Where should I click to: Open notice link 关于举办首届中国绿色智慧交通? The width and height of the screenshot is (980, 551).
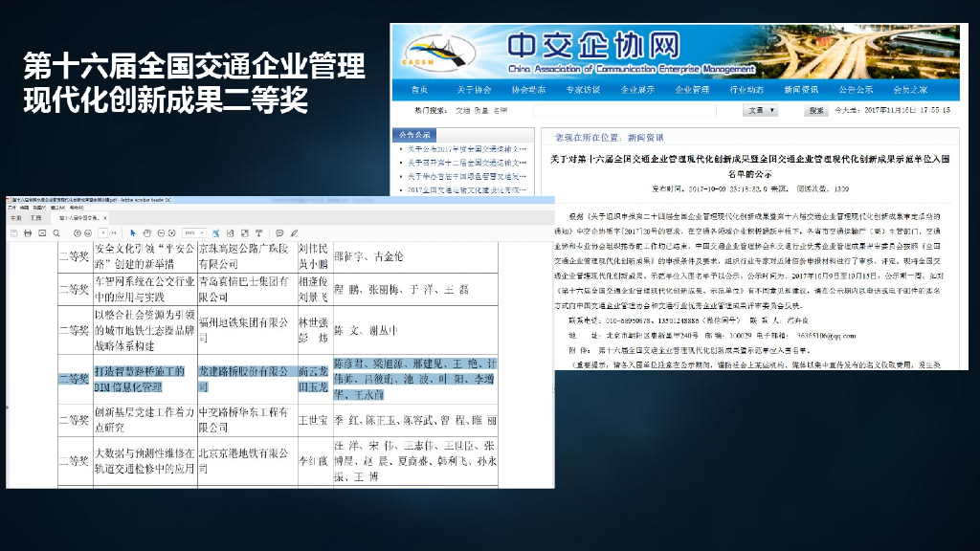click(x=466, y=177)
